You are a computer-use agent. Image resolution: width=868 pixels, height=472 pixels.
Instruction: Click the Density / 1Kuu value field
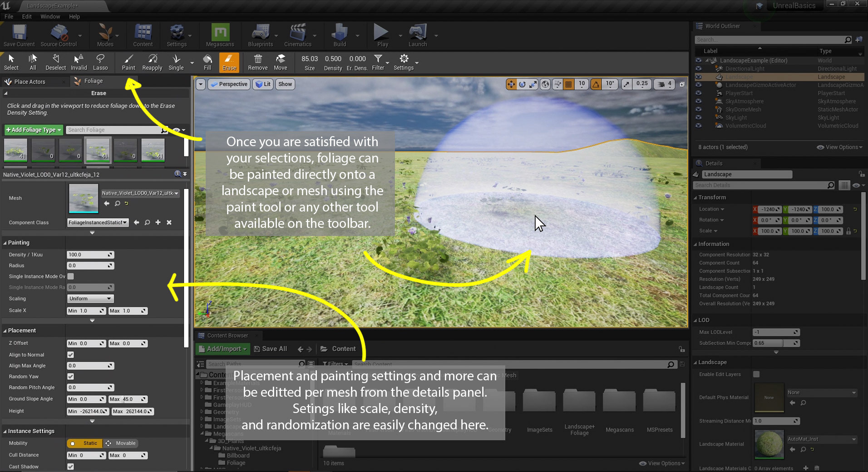(90, 255)
